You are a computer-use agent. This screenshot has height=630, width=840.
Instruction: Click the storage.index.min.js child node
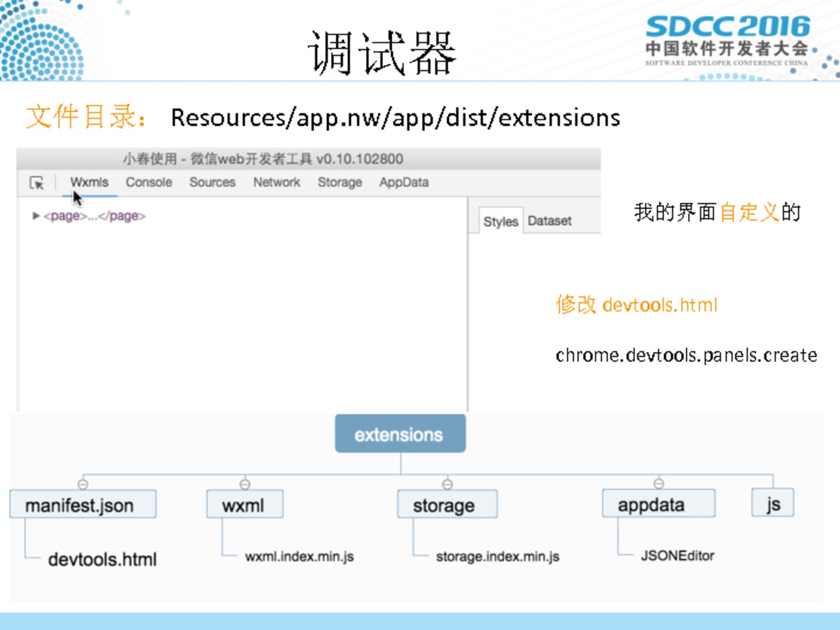[x=498, y=557]
